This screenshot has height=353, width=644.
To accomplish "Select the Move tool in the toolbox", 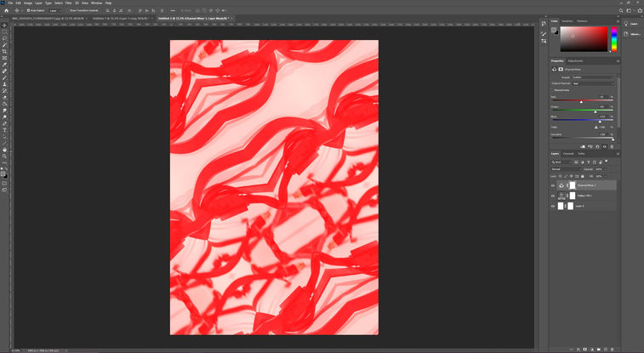I will [4, 25].
